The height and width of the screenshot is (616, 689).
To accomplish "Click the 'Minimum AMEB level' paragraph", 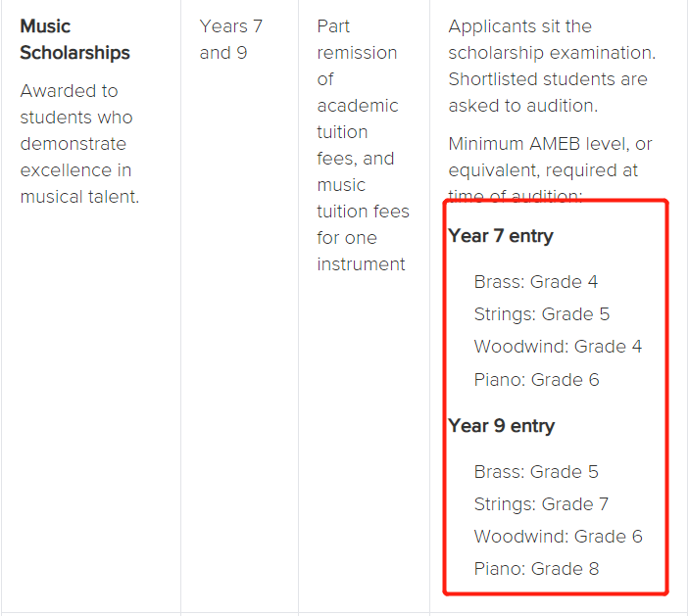I will 550,170.
